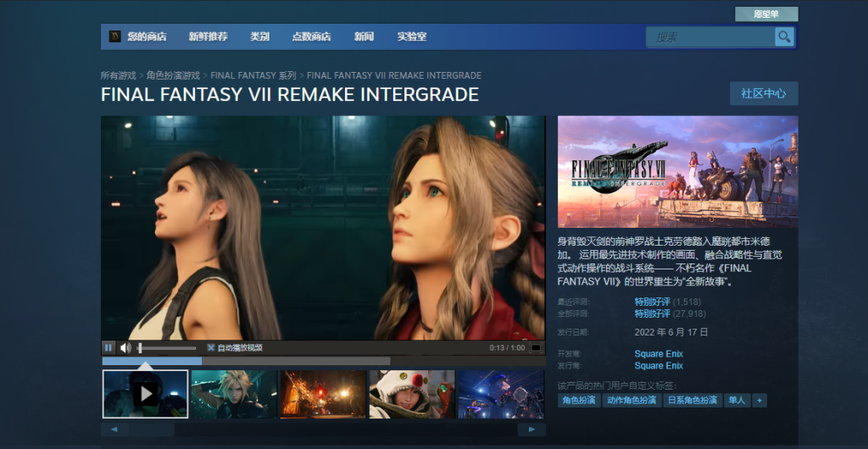Go to 点数商店 points shop
The height and width of the screenshot is (449, 868).
(x=312, y=37)
